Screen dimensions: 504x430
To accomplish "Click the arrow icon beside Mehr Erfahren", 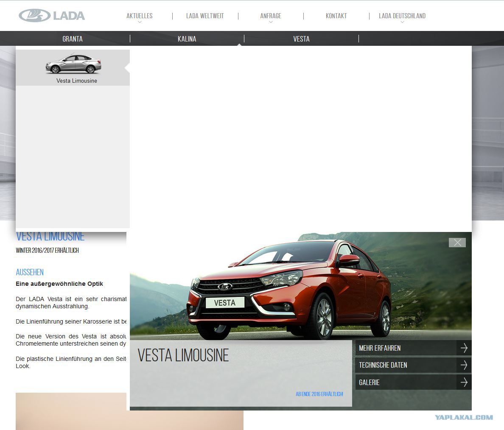I will click(x=464, y=348).
